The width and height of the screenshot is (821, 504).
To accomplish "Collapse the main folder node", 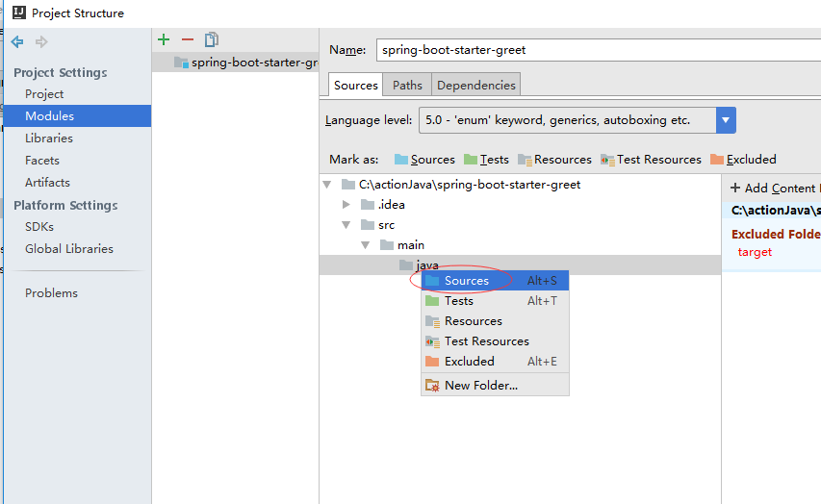I will tap(366, 245).
